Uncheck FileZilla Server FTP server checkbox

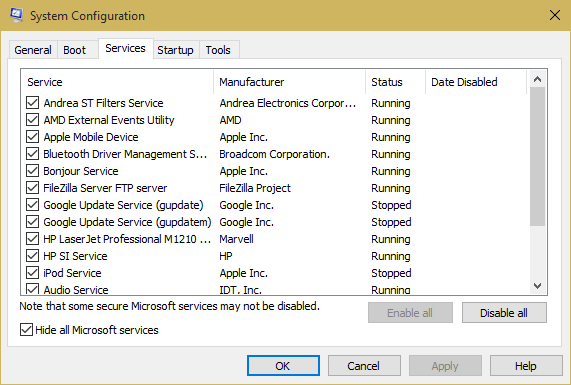click(32, 188)
